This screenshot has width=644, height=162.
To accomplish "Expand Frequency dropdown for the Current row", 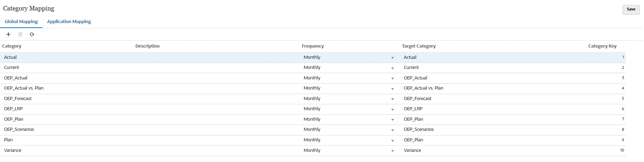I will [x=392, y=68].
